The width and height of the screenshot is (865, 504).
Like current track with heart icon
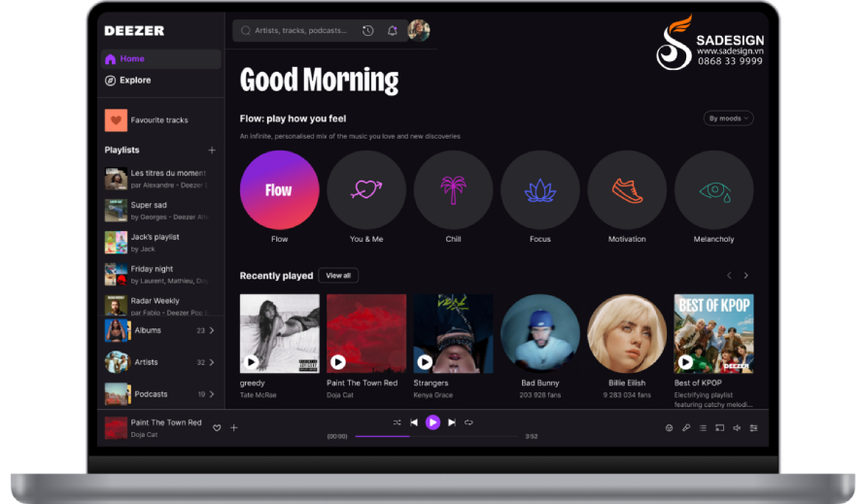(x=217, y=428)
